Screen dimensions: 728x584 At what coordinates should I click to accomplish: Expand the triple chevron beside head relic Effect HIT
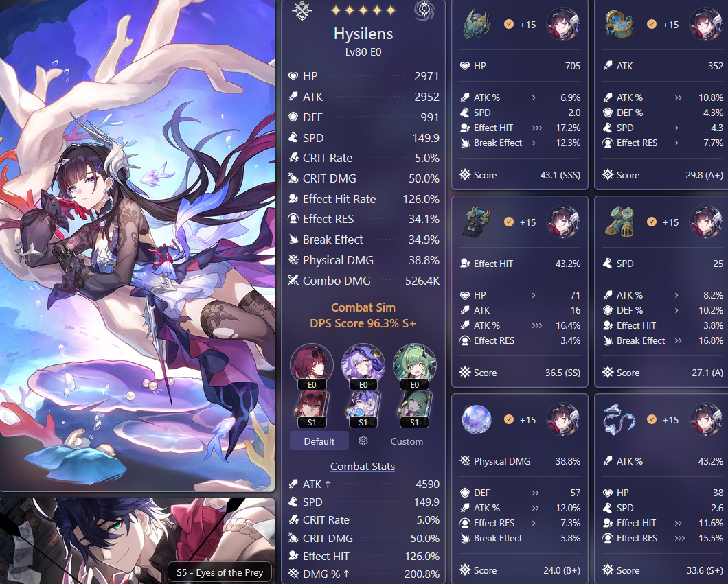click(536, 128)
